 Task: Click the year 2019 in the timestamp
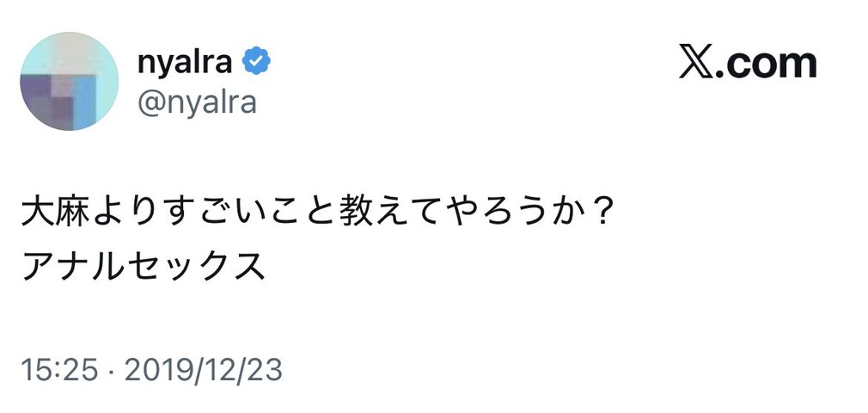pyautogui.click(x=156, y=372)
